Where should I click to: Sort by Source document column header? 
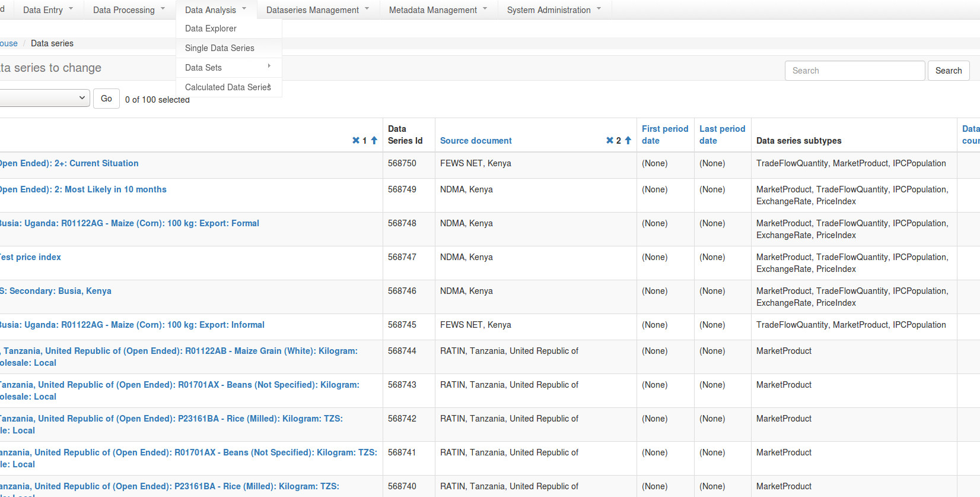(x=476, y=141)
